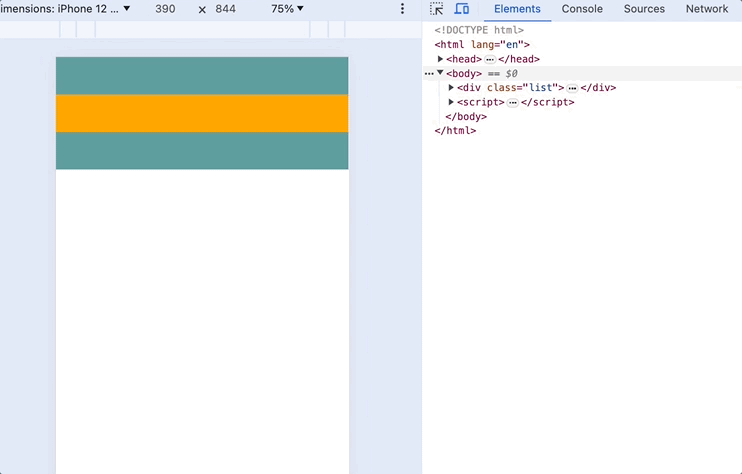Image resolution: width=742 pixels, height=474 pixels.
Task: Select the html lang="en" line
Action: (x=482, y=44)
